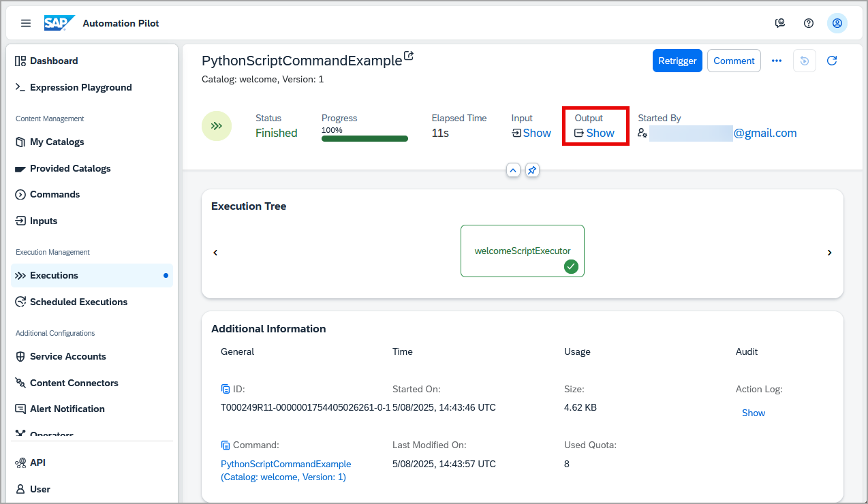Click the Started On timestamp 14:43:46 UTC

coord(444,407)
